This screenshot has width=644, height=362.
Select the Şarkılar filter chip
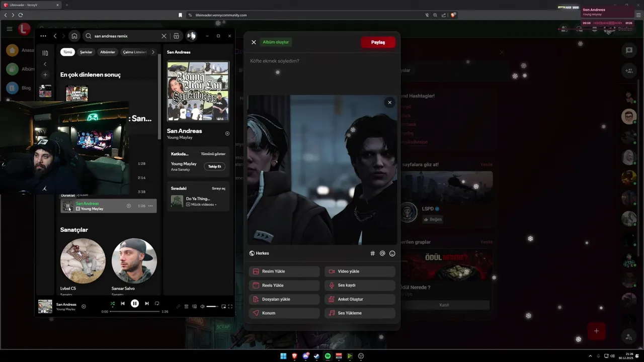coord(86,52)
